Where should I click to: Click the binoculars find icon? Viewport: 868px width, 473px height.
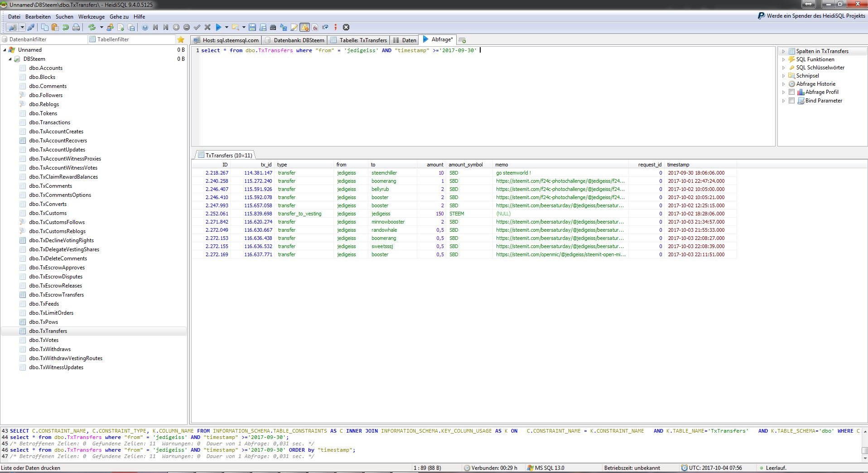pos(273,27)
